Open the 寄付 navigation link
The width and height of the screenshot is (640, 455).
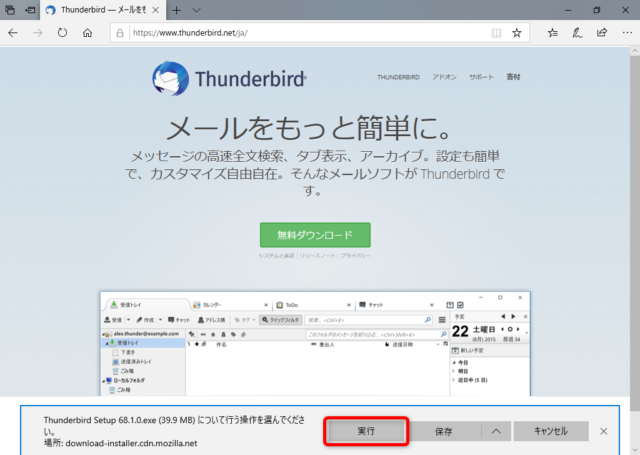pyautogui.click(x=513, y=77)
